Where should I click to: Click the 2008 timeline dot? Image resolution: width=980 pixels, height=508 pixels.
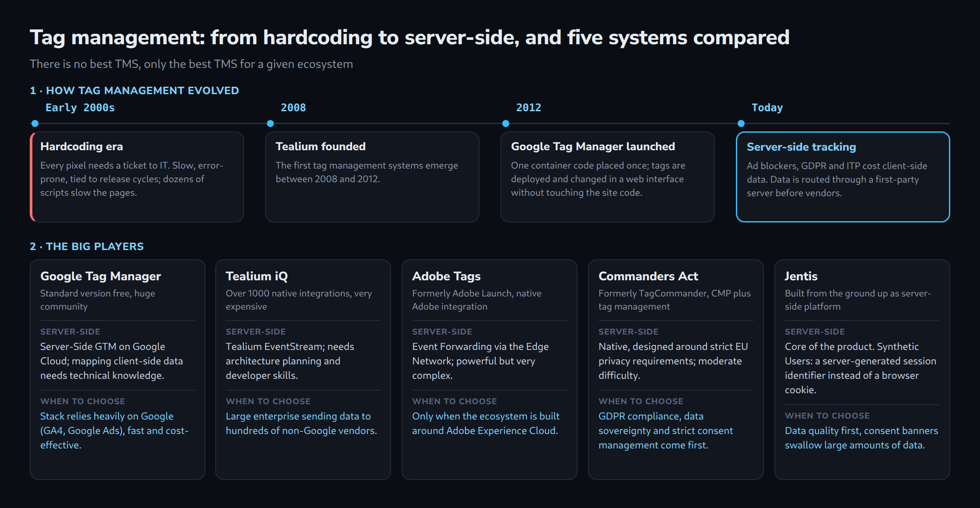point(270,123)
